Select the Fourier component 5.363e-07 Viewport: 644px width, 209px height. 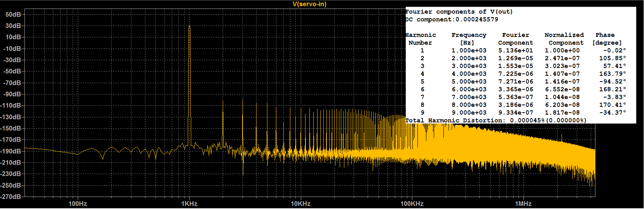[x=516, y=97]
